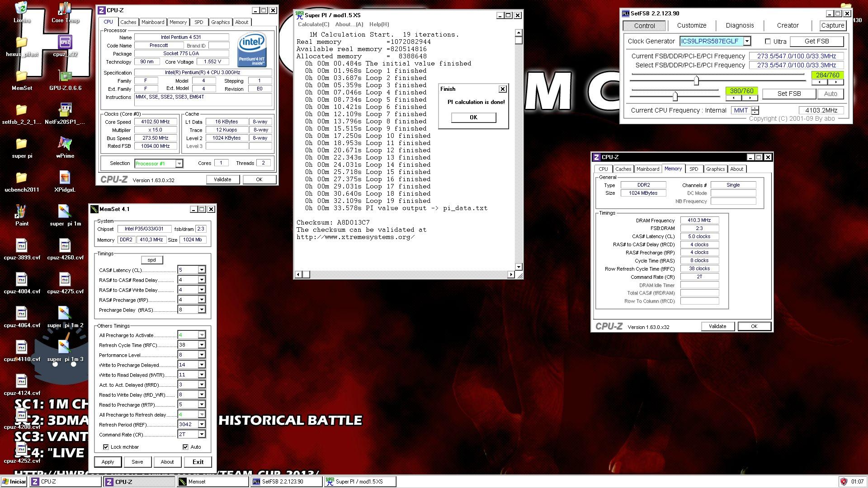868x488 pixels.
Task: Open the NetFx20SP1 installer icon
Action: [x=65, y=114]
